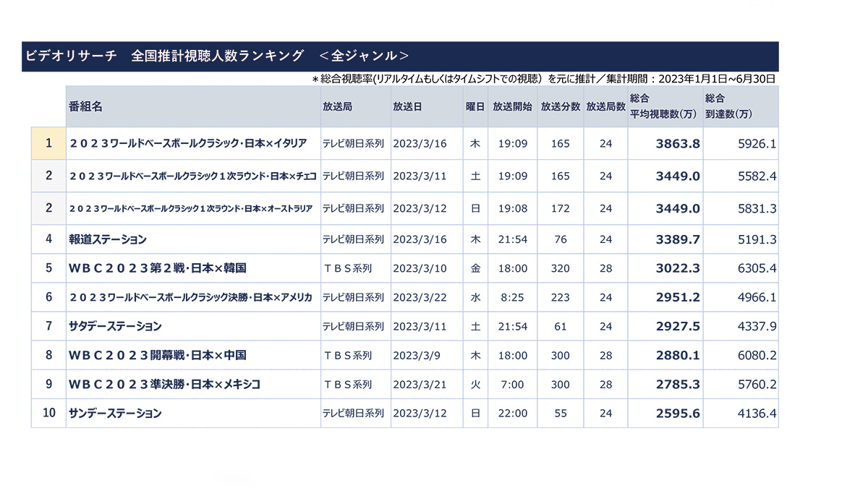Click the average viewers value 2595.6
The image size is (868, 496).
(x=678, y=414)
